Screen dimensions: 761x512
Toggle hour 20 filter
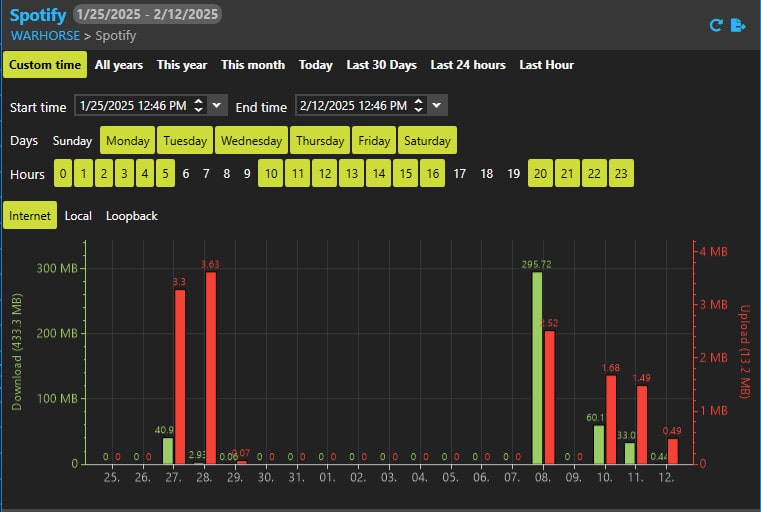(x=540, y=173)
